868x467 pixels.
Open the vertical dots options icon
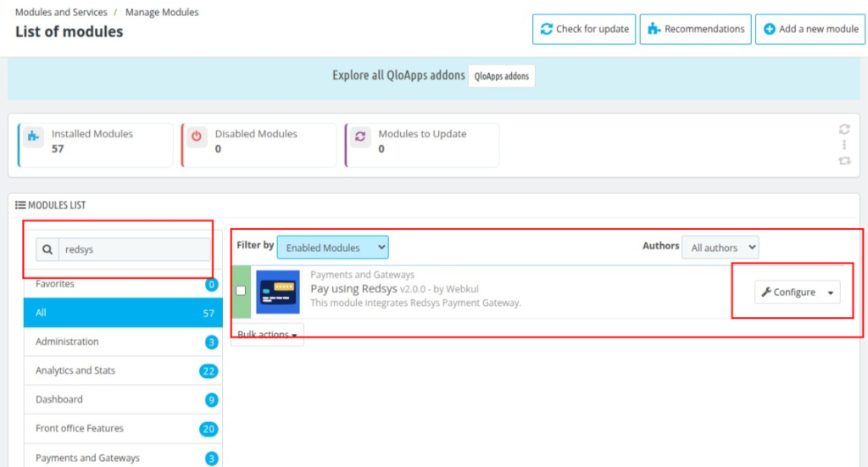(x=844, y=145)
